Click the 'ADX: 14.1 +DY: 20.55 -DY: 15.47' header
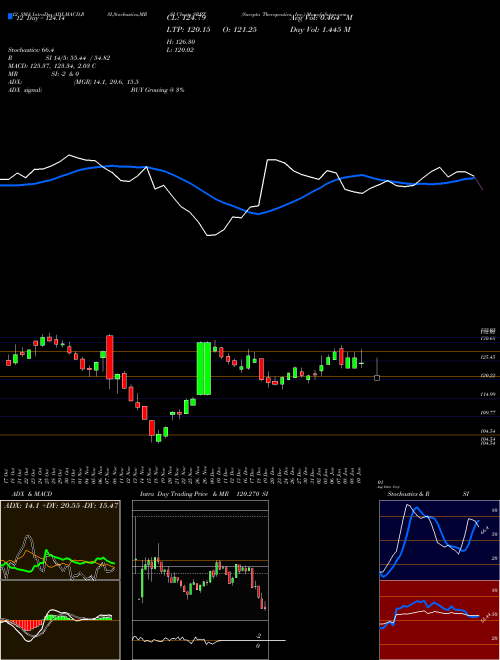The image size is (500, 660). tap(61, 505)
